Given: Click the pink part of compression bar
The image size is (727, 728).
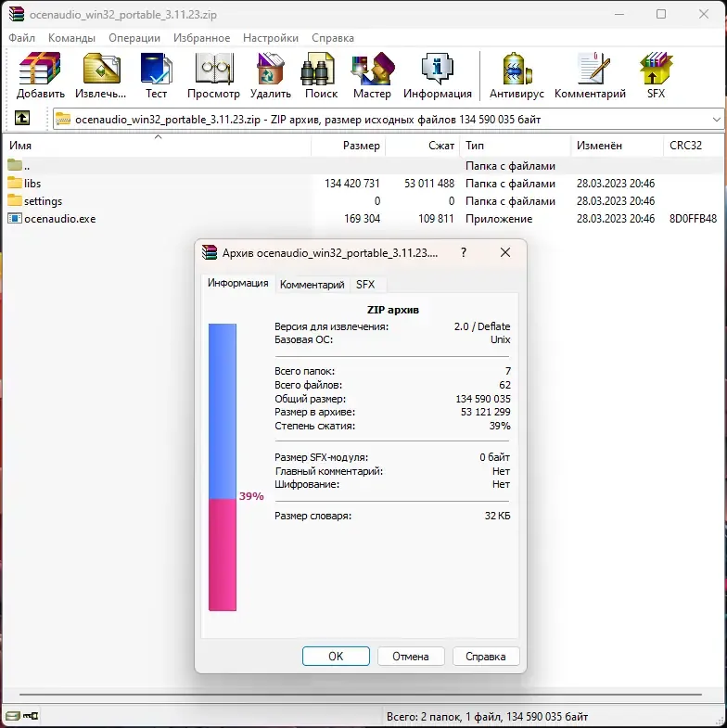Looking at the screenshot, I should [x=223, y=555].
